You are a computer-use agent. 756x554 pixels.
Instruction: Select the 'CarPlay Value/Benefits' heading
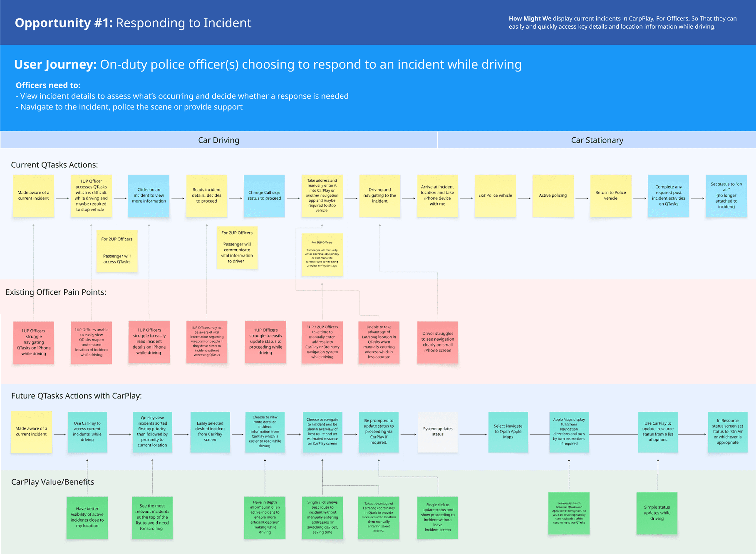[53, 482]
